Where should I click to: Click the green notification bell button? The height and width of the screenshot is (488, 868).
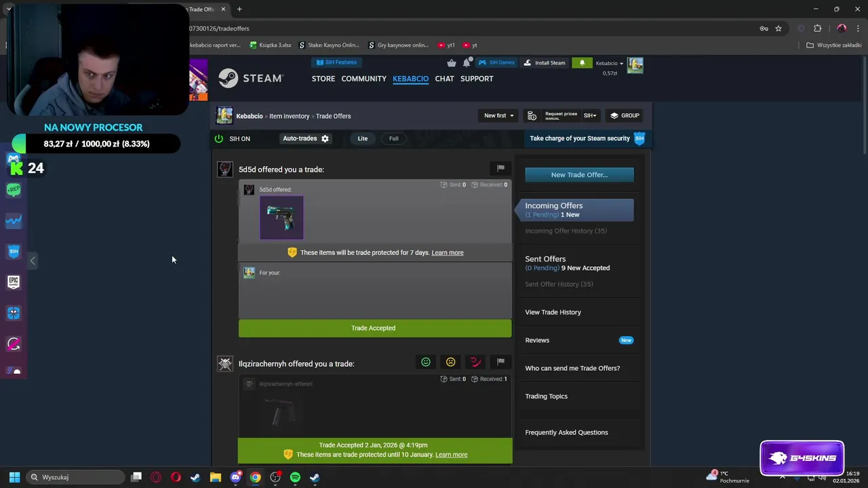pos(582,62)
